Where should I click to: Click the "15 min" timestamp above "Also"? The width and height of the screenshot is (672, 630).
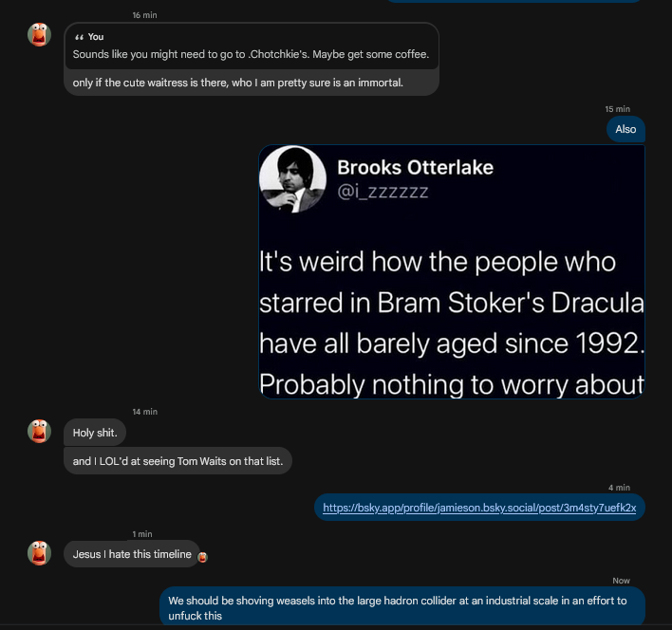[617, 109]
